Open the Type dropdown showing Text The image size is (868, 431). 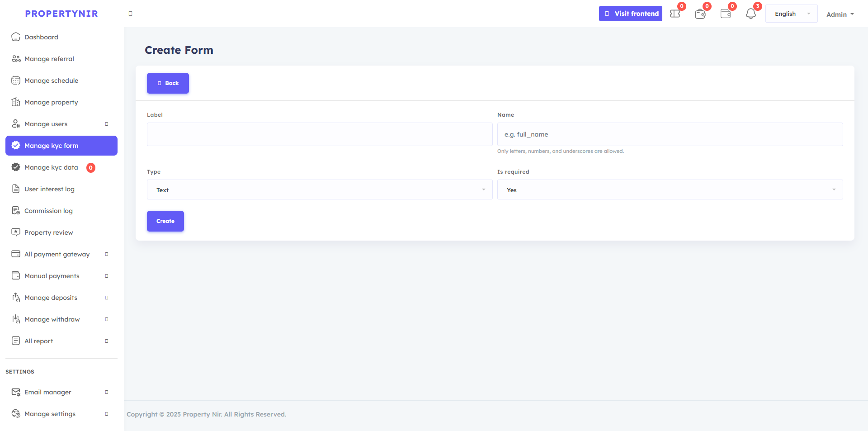pos(319,190)
